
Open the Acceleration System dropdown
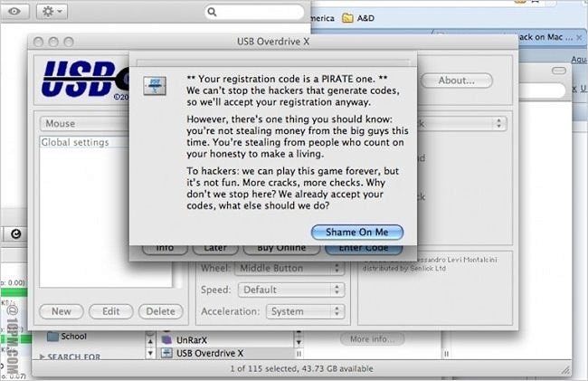tap(305, 311)
